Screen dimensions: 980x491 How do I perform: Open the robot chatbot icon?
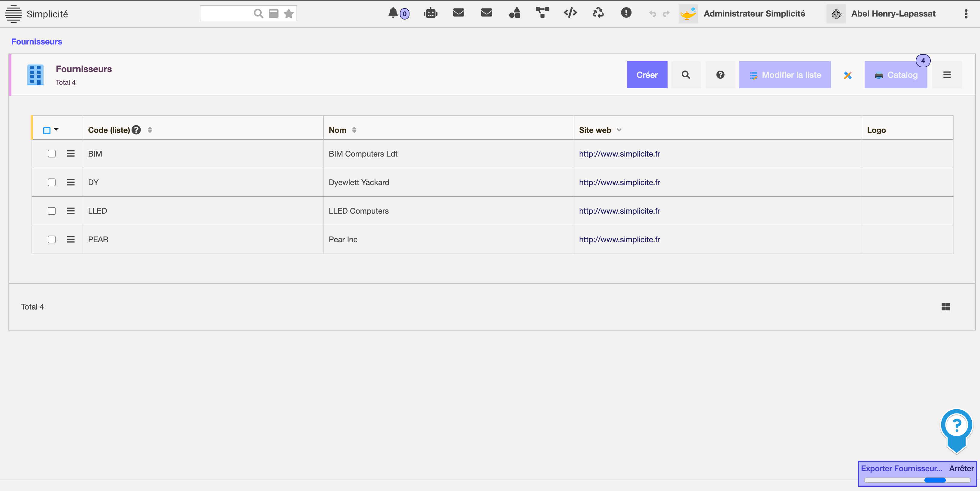pyautogui.click(x=430, y=13)
